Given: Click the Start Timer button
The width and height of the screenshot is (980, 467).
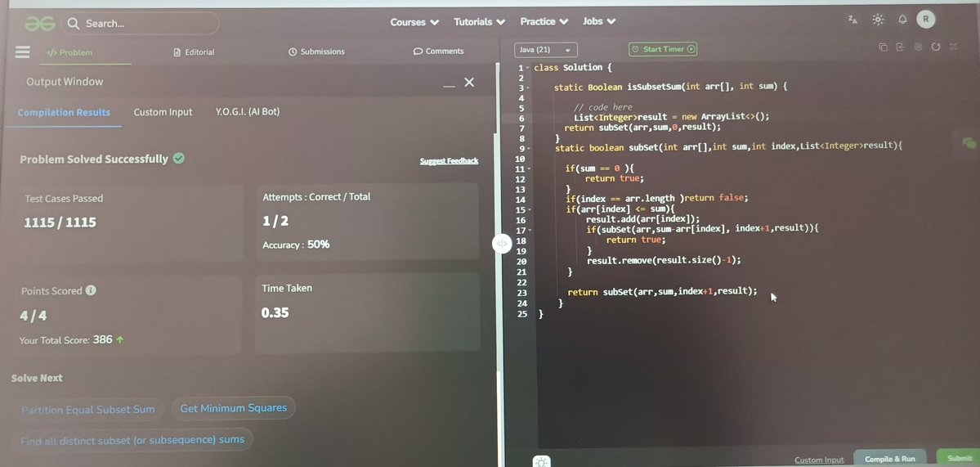Looking at the screenshot, I should [663, 49].
